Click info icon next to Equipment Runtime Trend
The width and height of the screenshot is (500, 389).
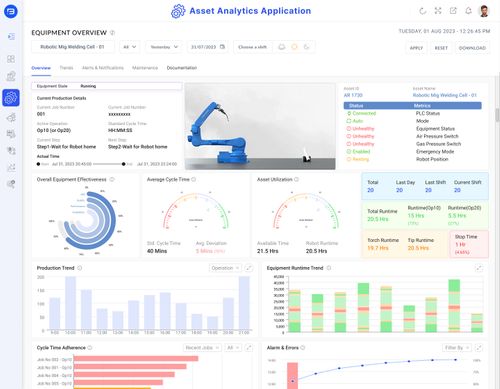[329, 268]
